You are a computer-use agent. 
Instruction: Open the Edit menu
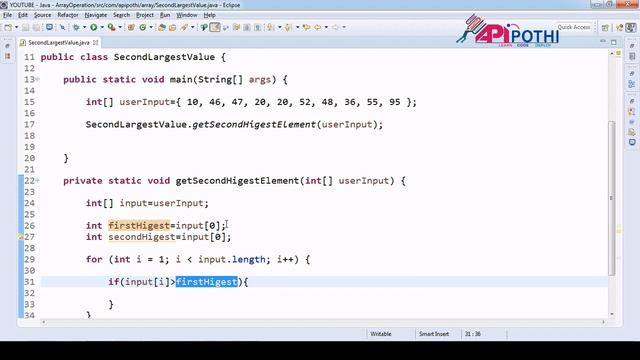point(23,15)
